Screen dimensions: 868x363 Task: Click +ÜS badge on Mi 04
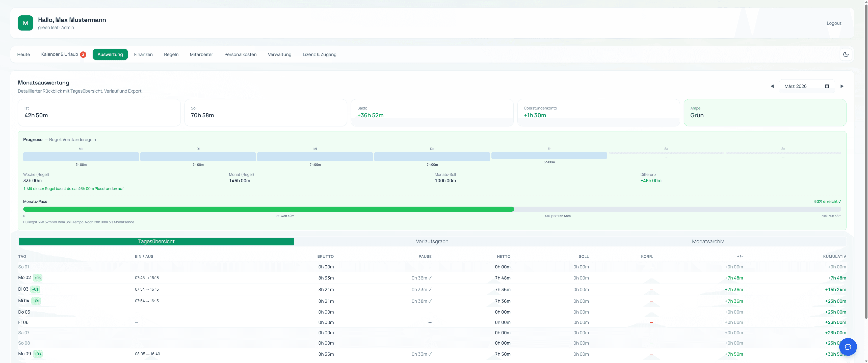(x=36, y=301)
